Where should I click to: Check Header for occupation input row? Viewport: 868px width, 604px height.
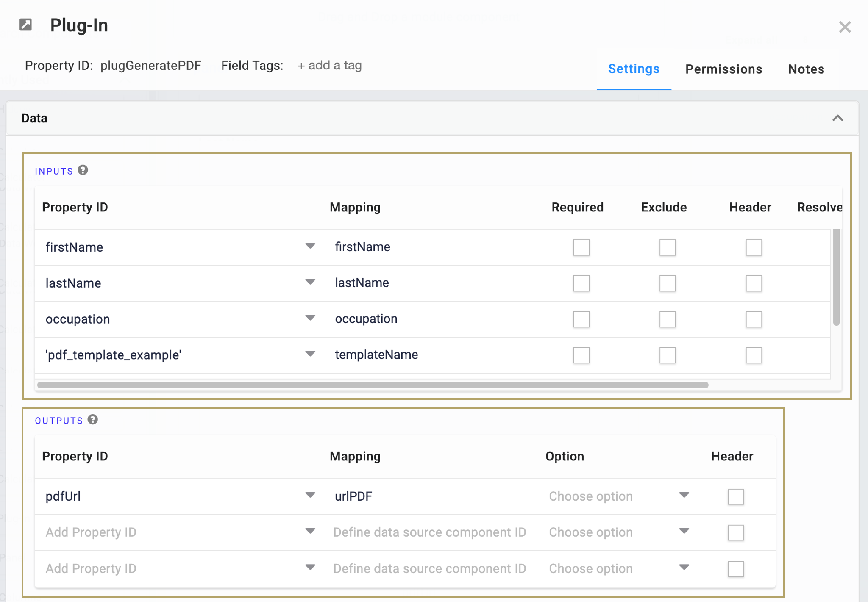(x=754, y=319)
